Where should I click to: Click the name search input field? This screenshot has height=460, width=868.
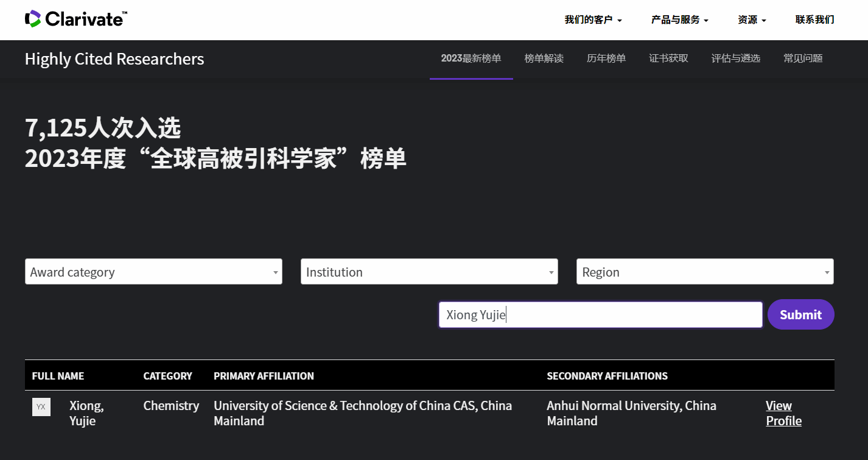tap(600, 315)
